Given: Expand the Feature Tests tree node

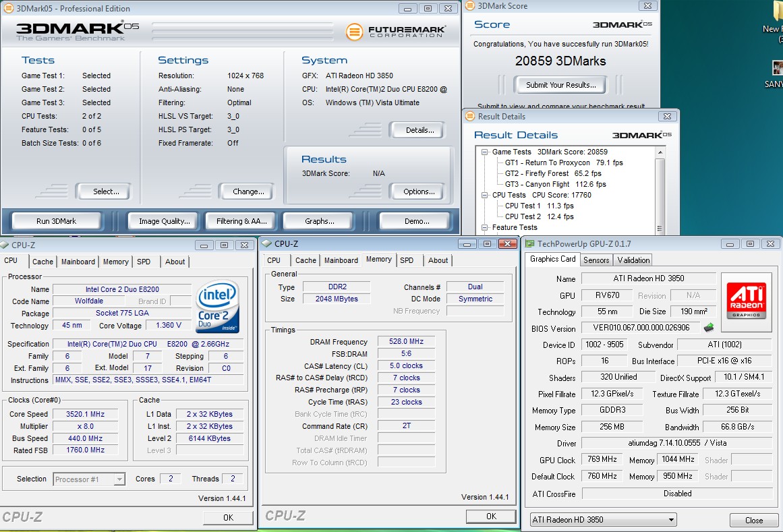Looking at the screenshot, I should pyautogui.click(x=485, y=228).
